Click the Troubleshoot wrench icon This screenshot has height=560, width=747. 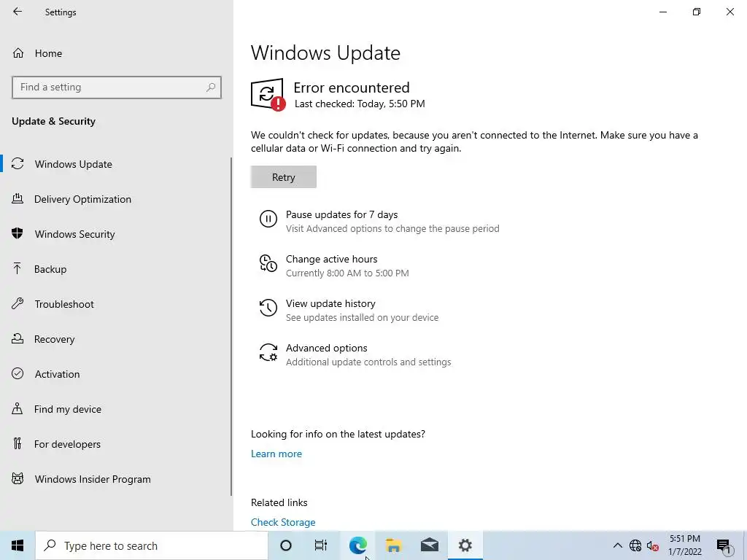point(18,303)
